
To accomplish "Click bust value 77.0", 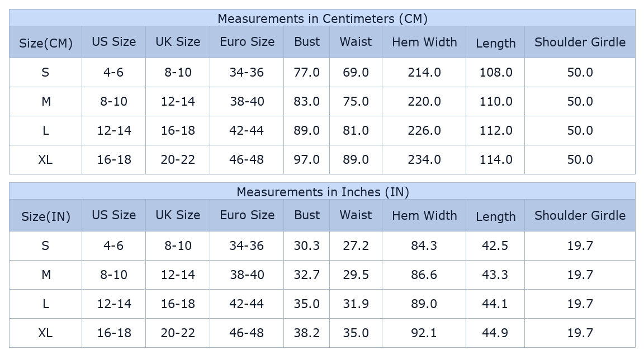I will [306, 72].
